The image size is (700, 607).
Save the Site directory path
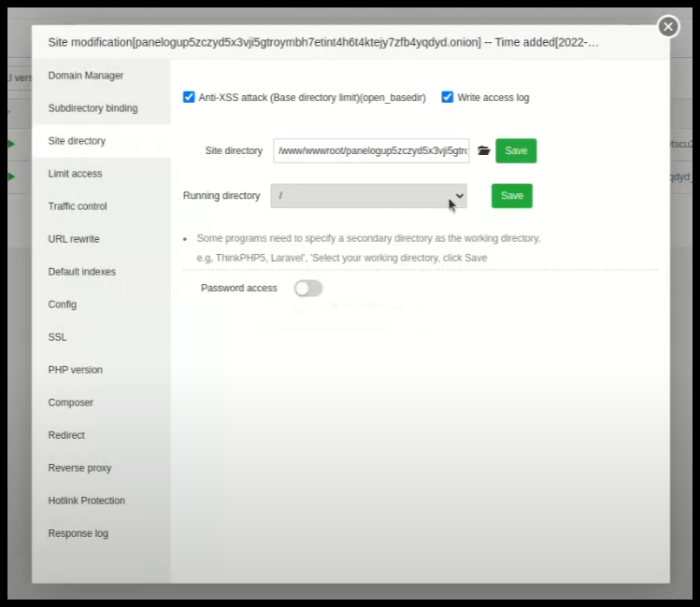coord(516,150)
